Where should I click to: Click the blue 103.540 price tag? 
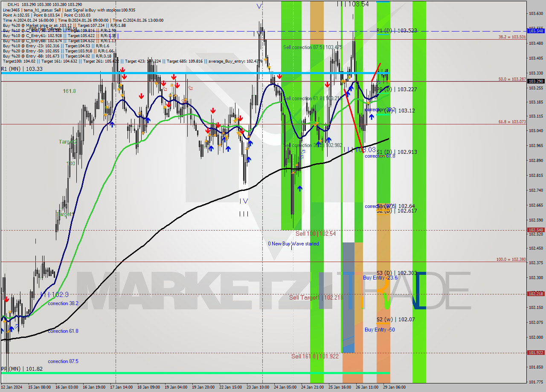coord(536,31)
